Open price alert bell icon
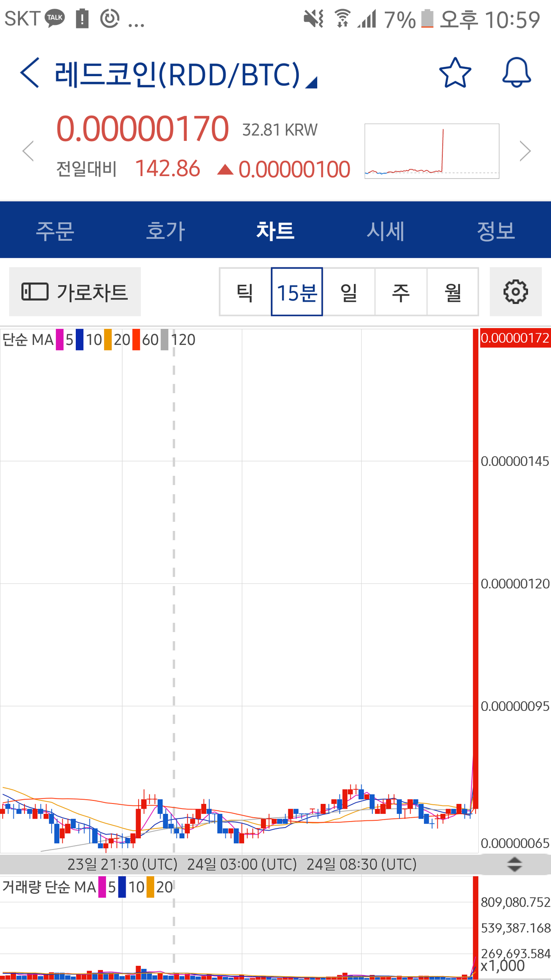The image size is (551, 980). 517,72
